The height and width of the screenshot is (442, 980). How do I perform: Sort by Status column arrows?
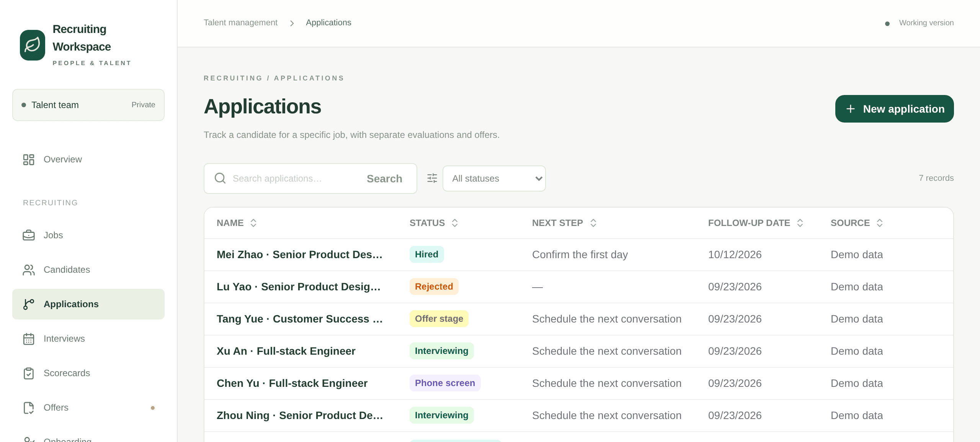pyautogui.click(x=455, y=223)
